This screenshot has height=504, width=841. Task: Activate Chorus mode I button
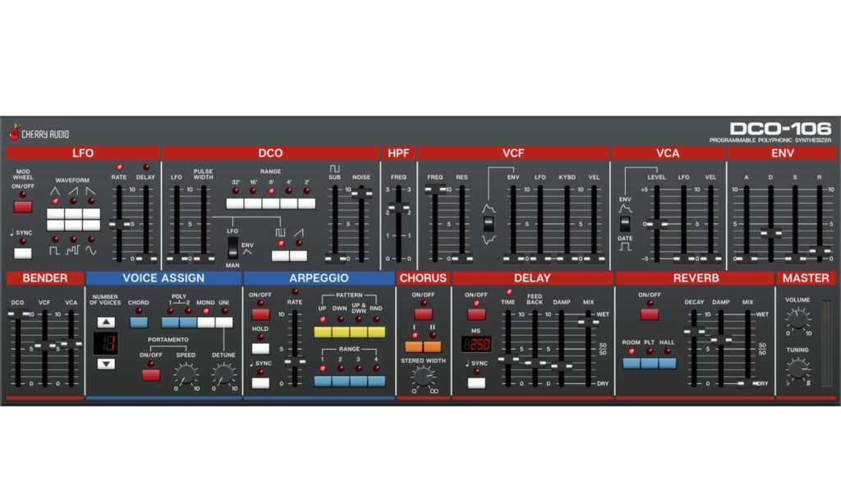[414, 347]
